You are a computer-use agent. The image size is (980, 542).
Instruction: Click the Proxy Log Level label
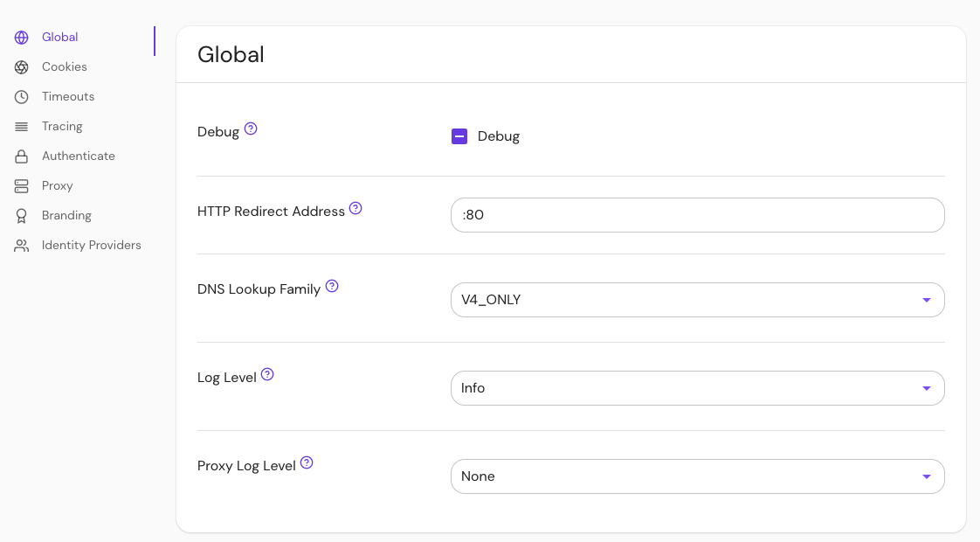[246, 466]
